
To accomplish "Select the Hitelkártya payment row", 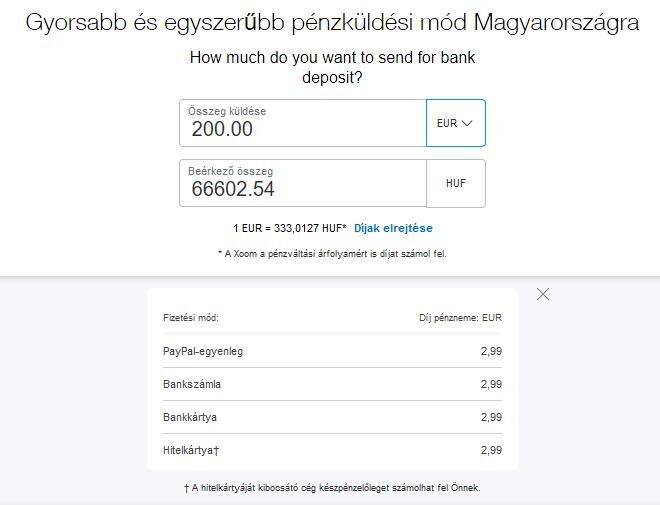I will tap(333, 450).
